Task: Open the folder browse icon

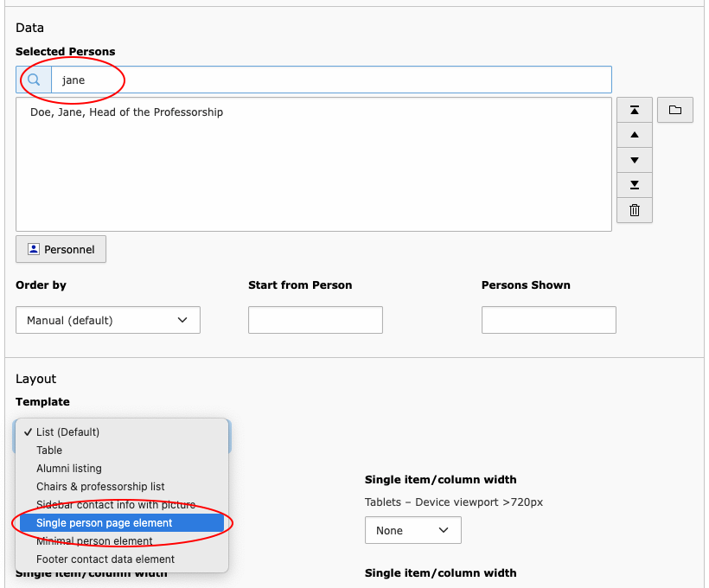Action: pos(674,111)
